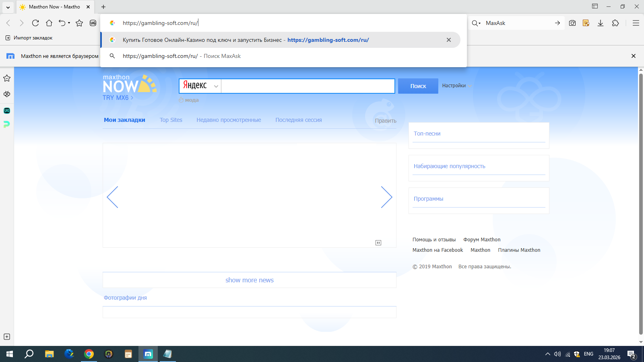
Task: Show previous news slide arrow
Action: 112,197
